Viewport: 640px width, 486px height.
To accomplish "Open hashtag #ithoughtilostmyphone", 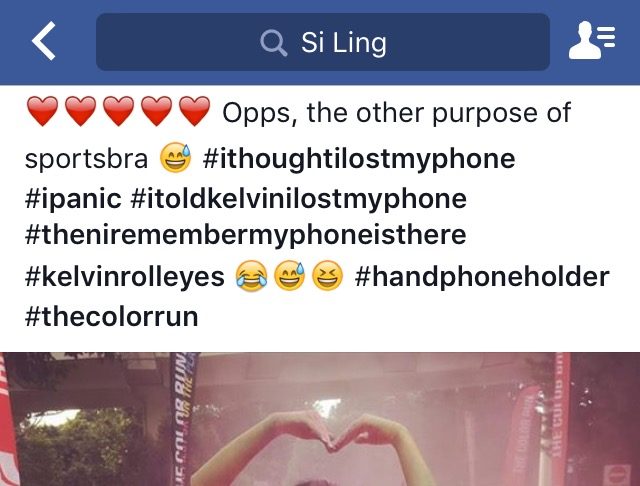I will click(359, 159).
